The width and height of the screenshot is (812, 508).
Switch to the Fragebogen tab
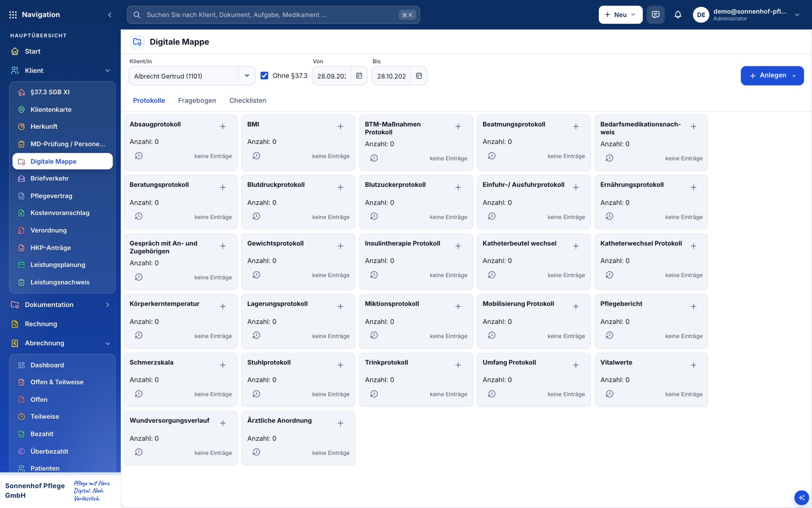pos(197,101)
